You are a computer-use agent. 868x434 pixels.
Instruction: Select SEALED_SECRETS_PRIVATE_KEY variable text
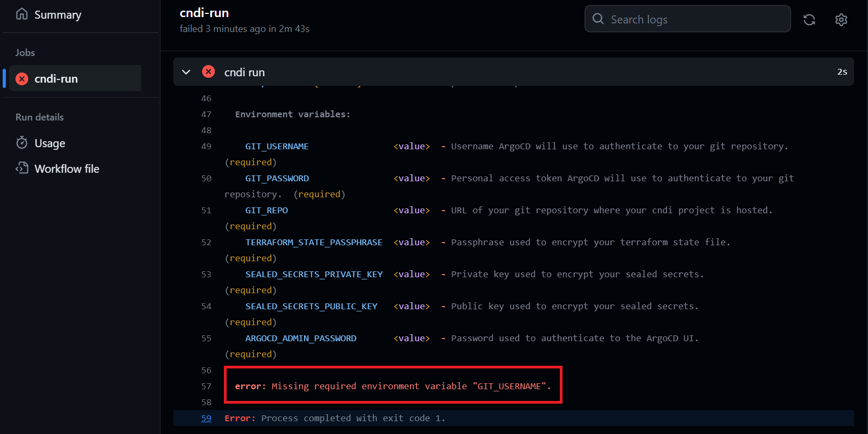314,275
